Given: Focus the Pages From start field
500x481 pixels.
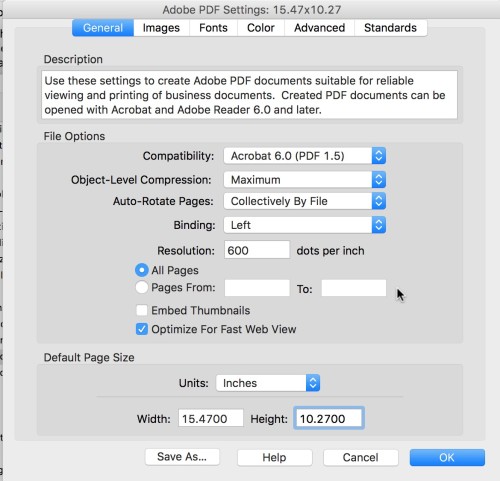Looking at the screenshot, I should coord(257,288).
